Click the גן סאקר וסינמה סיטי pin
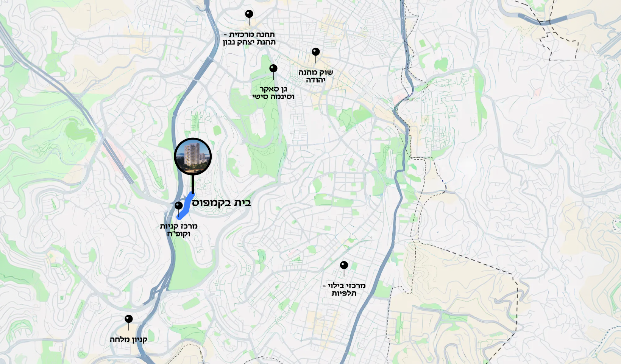Image resolution: width=621 pixels, height=364 pixels. 273,69
